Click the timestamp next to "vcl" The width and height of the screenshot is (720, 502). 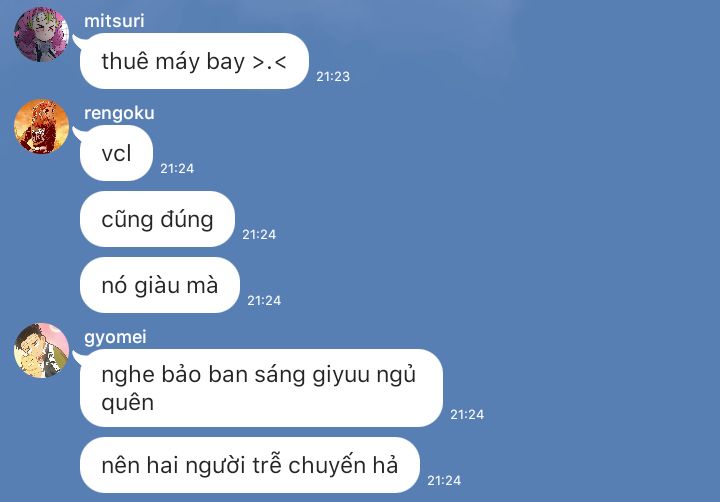coord(177,169)
